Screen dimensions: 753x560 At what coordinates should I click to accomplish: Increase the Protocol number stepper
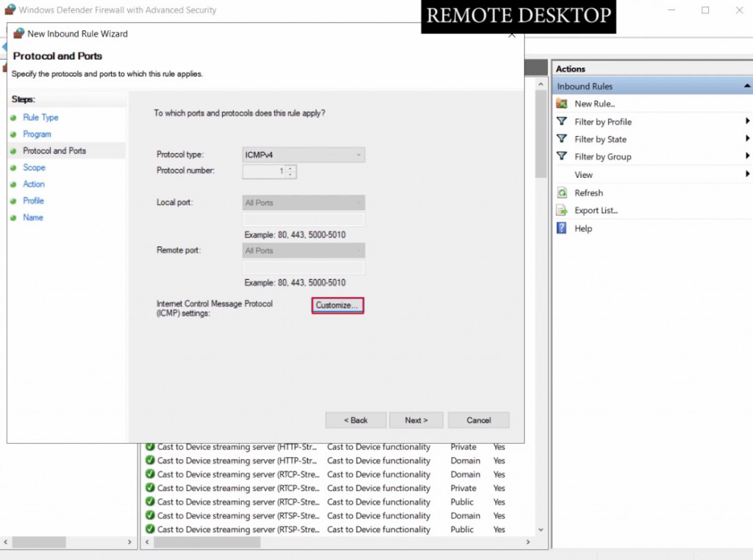(x=290, y=168)
